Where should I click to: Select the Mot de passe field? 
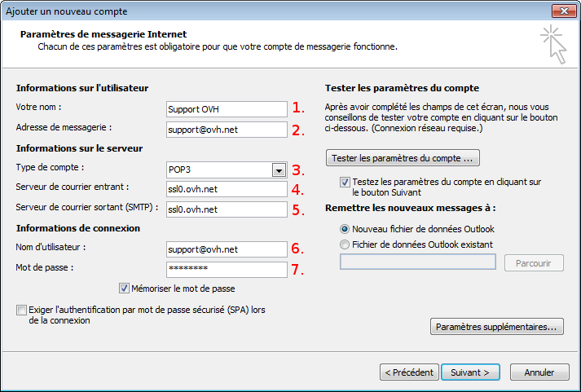coord(226,269)
